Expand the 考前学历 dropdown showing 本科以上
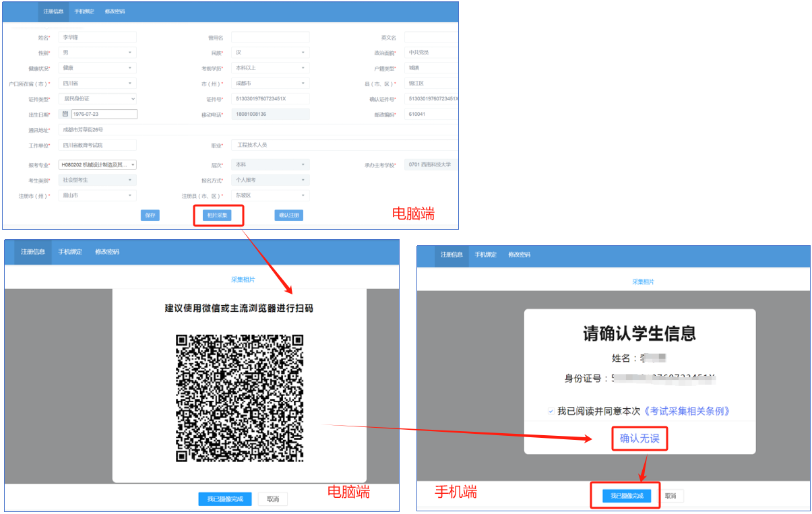The image size is (812, 514). click(270, 68)
